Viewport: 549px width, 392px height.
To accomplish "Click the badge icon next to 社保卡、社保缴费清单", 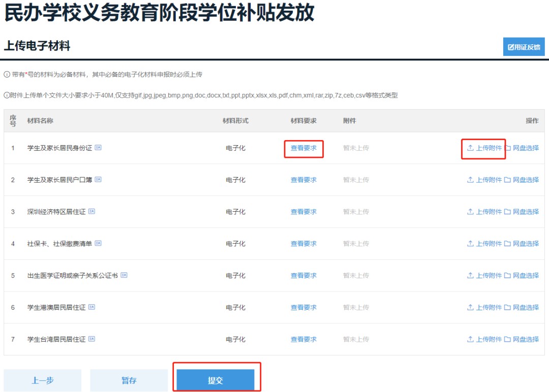I will pos(98,243).
